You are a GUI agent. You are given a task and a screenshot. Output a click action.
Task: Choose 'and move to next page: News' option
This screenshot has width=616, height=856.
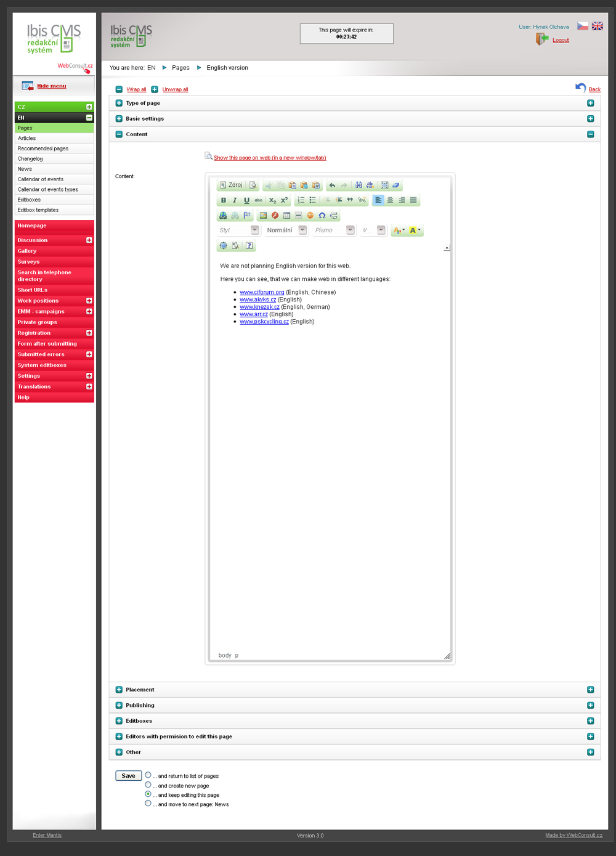click(x=148, y=804)
